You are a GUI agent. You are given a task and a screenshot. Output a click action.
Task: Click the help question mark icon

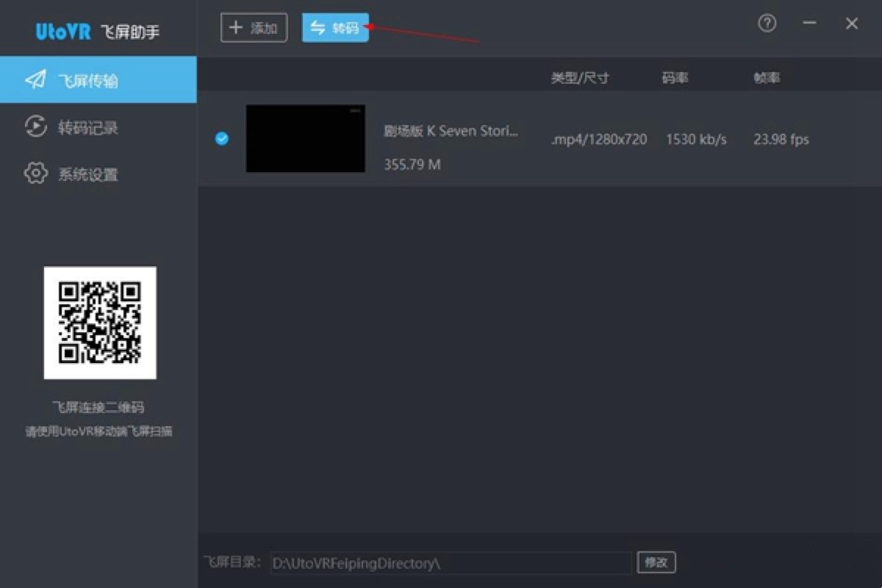pos(767,24)
